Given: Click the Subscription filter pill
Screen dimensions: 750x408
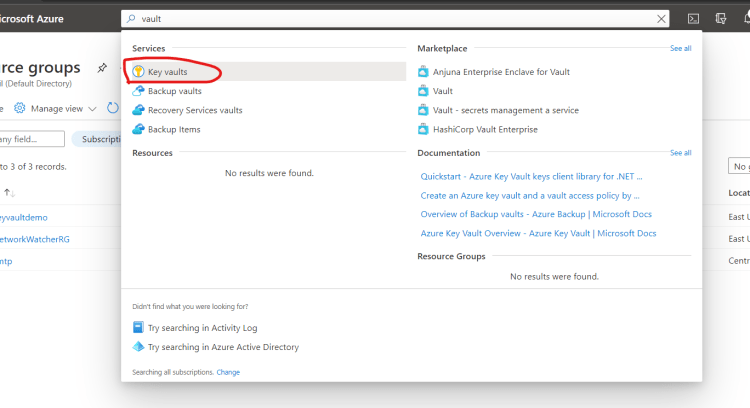Looking at the screenshot, I should pyautogui.click(x=97, y=139).
